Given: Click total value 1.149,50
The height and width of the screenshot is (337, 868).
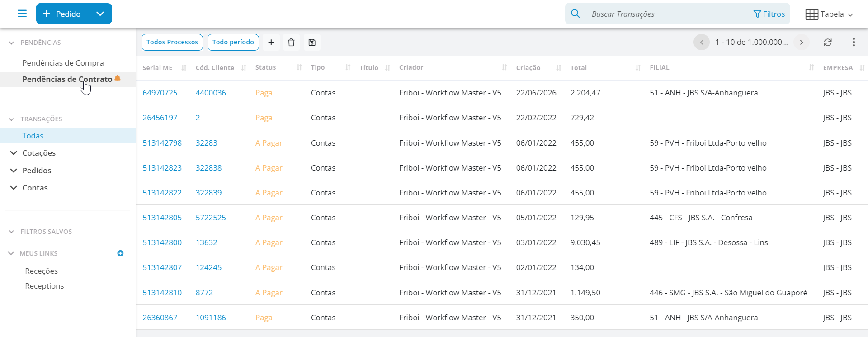Looking at the screenshot, I should point(585,293).
